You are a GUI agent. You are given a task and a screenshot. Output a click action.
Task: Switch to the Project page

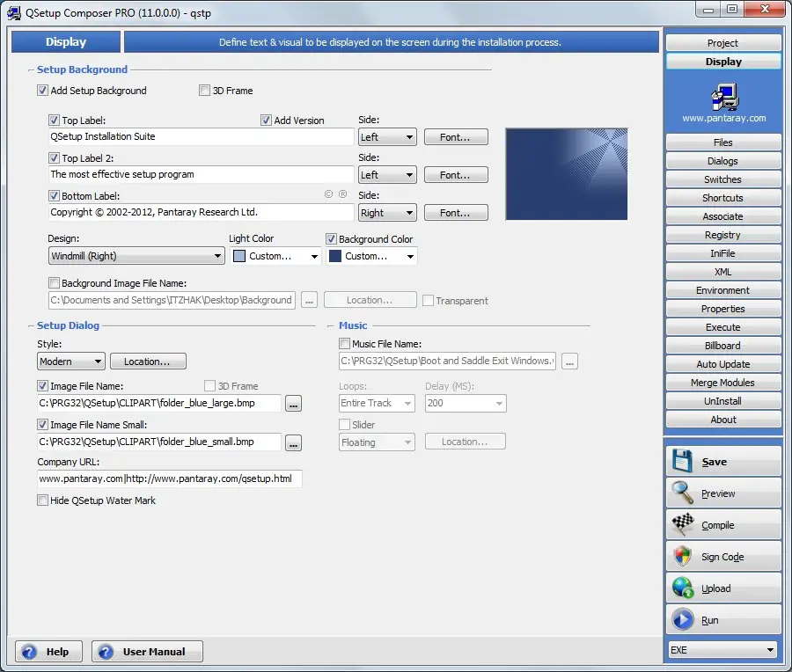pyautogui.click(x=722, y=43)
